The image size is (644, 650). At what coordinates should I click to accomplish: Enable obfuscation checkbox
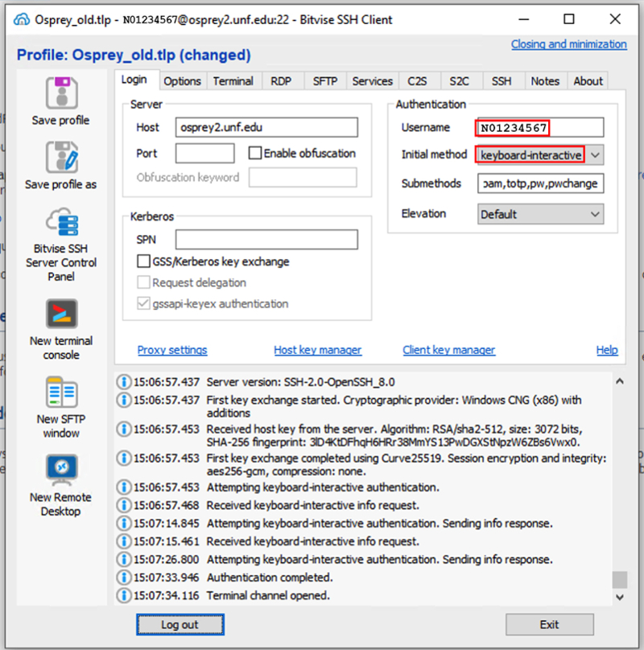click(x=254, y=153)
